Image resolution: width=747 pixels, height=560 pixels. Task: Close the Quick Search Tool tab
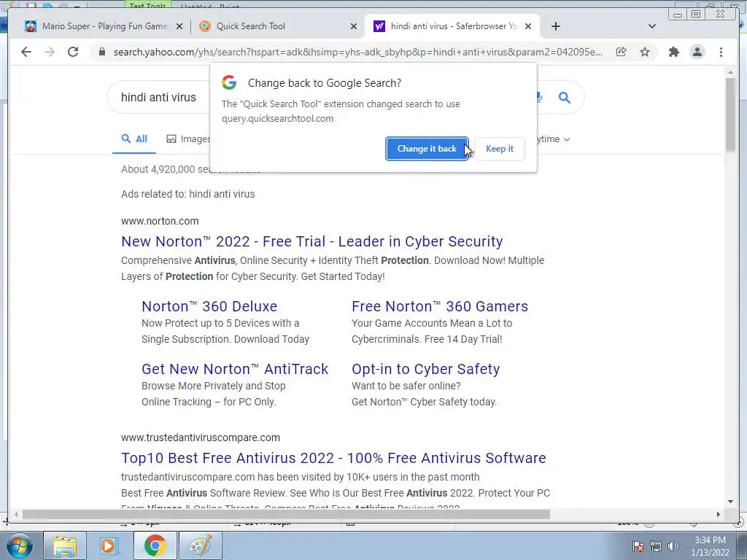(354, 26)
